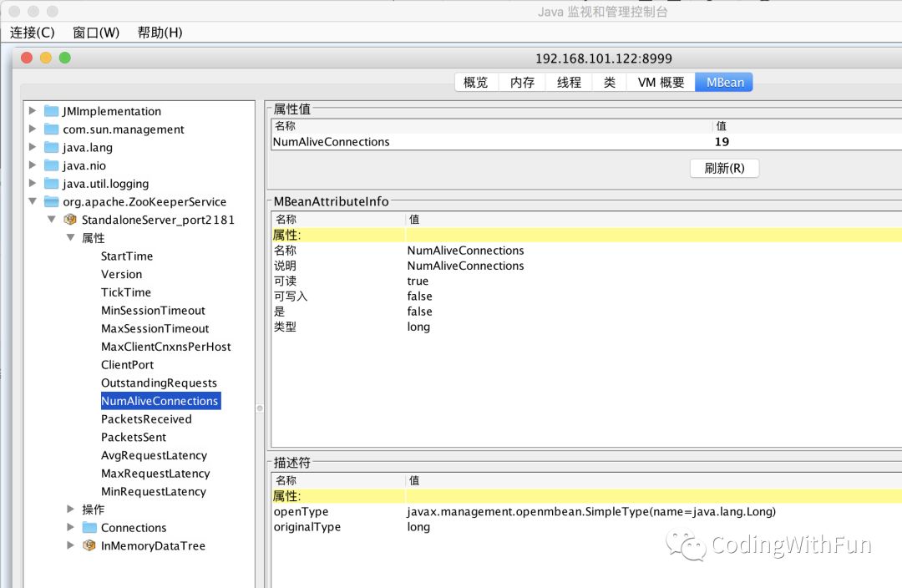Screen dimensions: 902x588
Task: Collapse the 属性 attributes node
Action: 70,237
